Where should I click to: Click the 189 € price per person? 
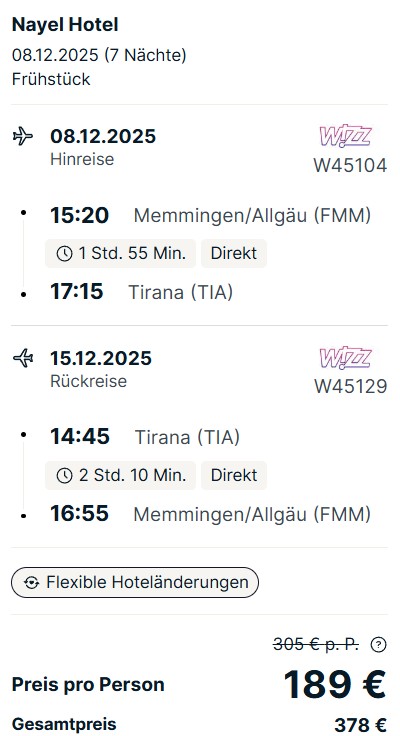[x=335, y=684]
